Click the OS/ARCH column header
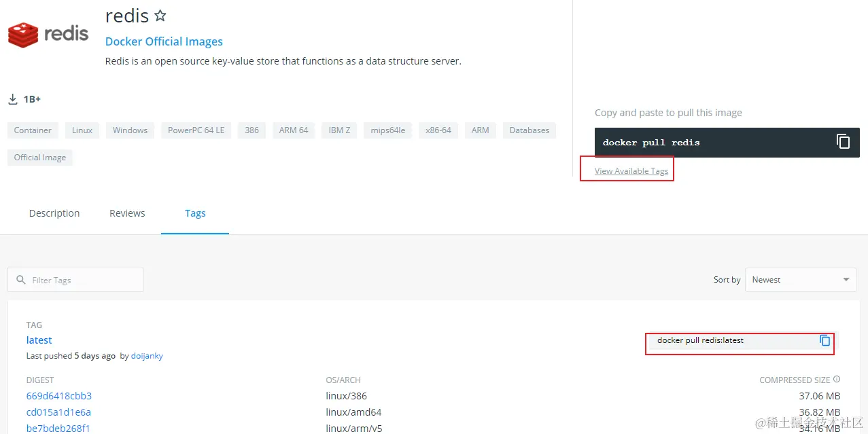This screenshot has width=868, height=434. click(x=343, y=380)
